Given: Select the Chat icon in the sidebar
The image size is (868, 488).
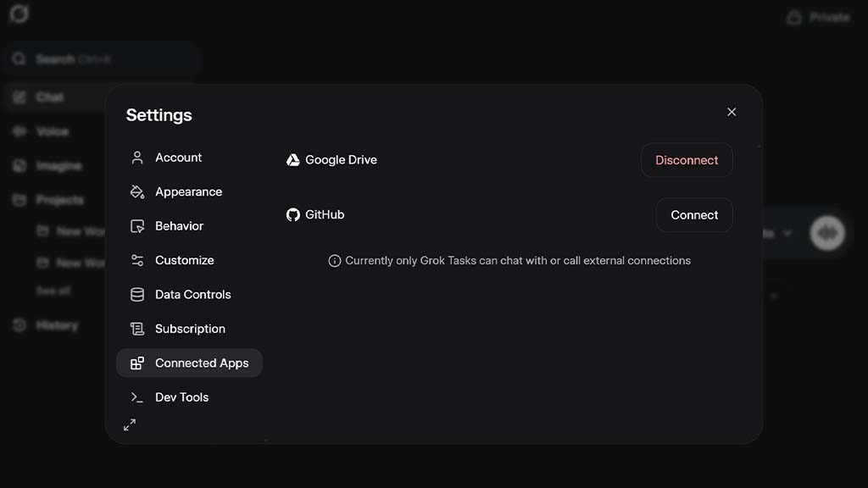Looking at the screenshot, I should click(x=19, y=97).
